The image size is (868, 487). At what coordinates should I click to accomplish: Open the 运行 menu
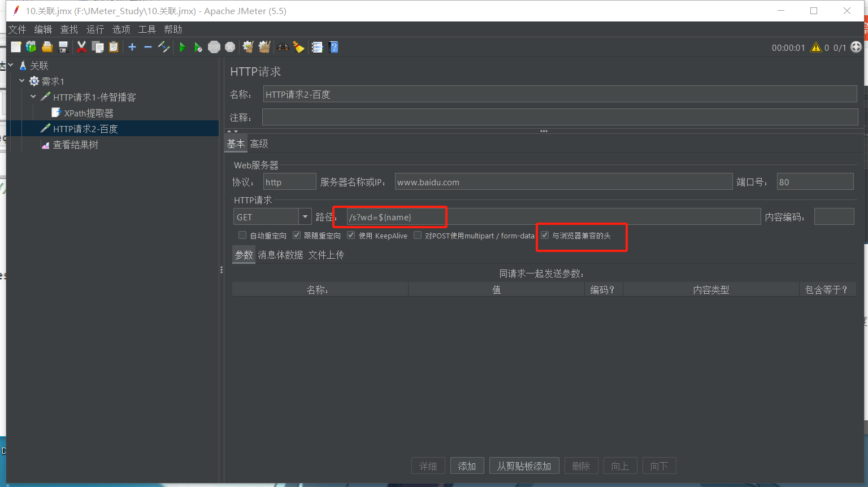pyautogui.click(x=95, y=29)
